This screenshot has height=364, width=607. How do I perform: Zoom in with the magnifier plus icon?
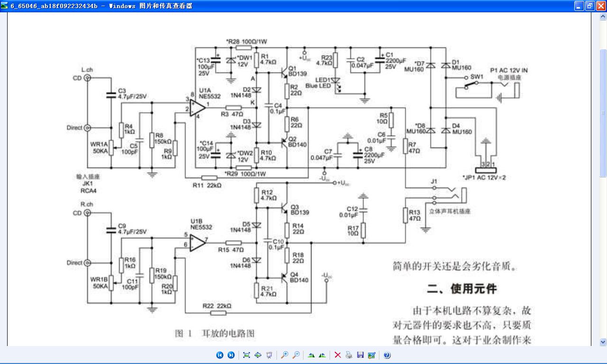pos(285,355)
